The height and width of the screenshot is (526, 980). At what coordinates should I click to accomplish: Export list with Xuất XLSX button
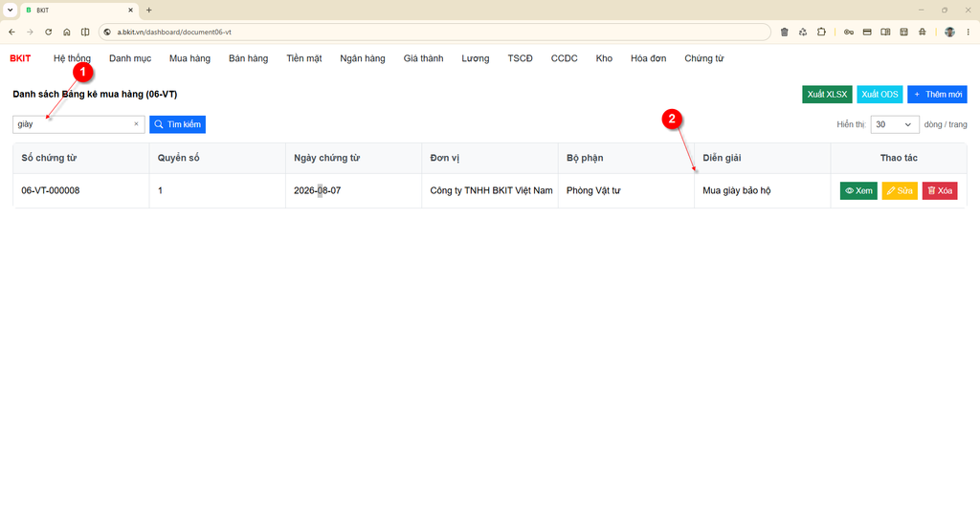tap(827, 95)
